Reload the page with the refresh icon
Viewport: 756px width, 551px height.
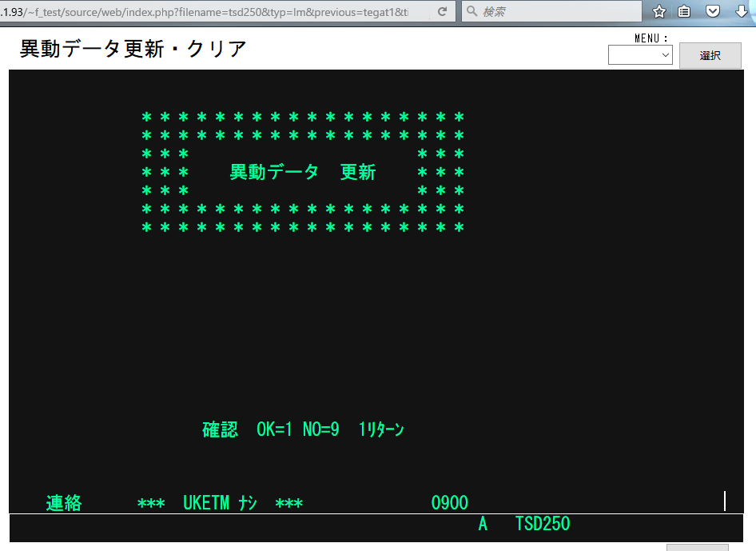[x=442, y=12]
